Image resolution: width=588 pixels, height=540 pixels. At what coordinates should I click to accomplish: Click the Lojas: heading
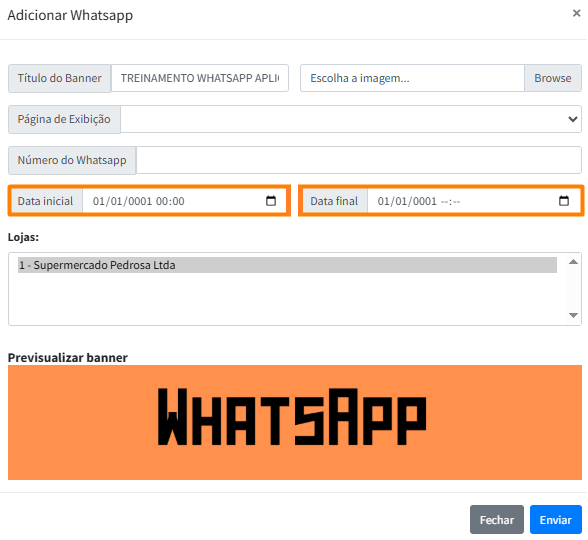[23, 237]
